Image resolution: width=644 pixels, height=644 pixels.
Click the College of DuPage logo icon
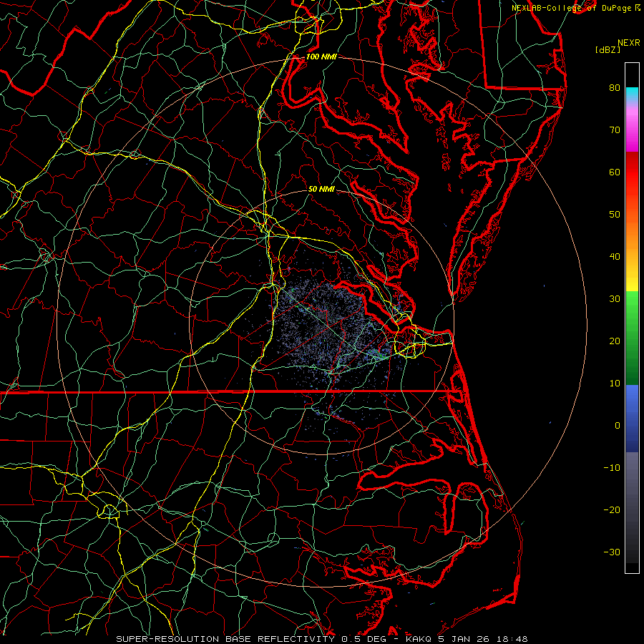point(638,7)
